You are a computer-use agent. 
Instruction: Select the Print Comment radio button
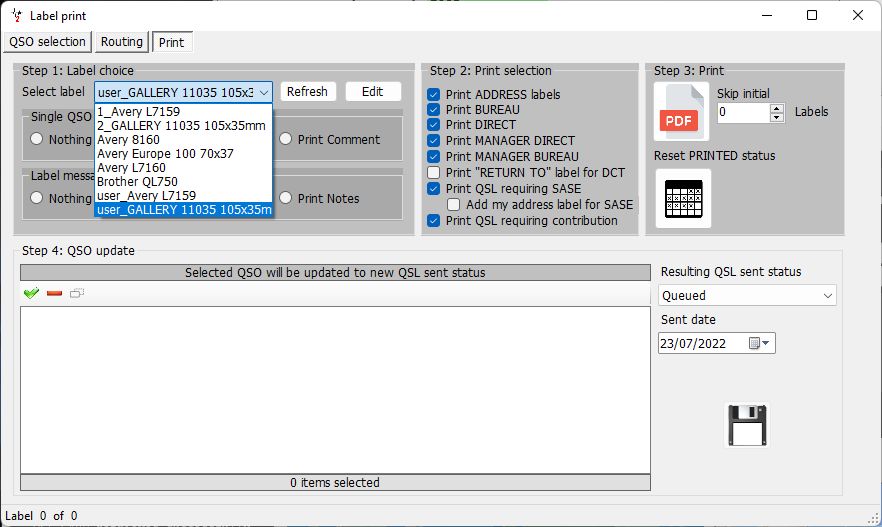pyautogui.click(x=286, y=139)
